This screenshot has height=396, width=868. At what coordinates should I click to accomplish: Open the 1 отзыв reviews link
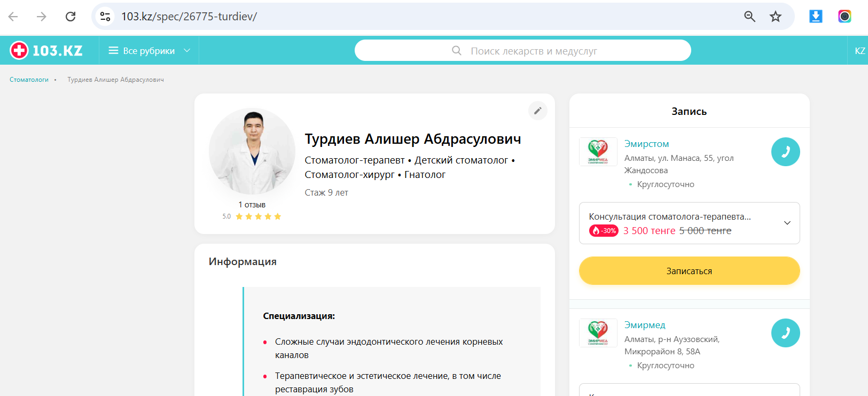[252, 205]
